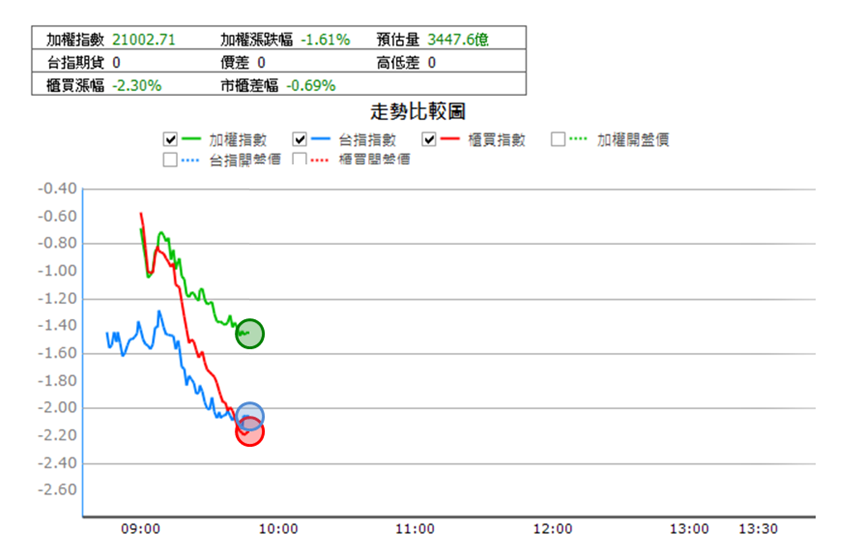Click the 加權指數 legend label
This screenshot has width=865, height=560.
coord(238,140)
